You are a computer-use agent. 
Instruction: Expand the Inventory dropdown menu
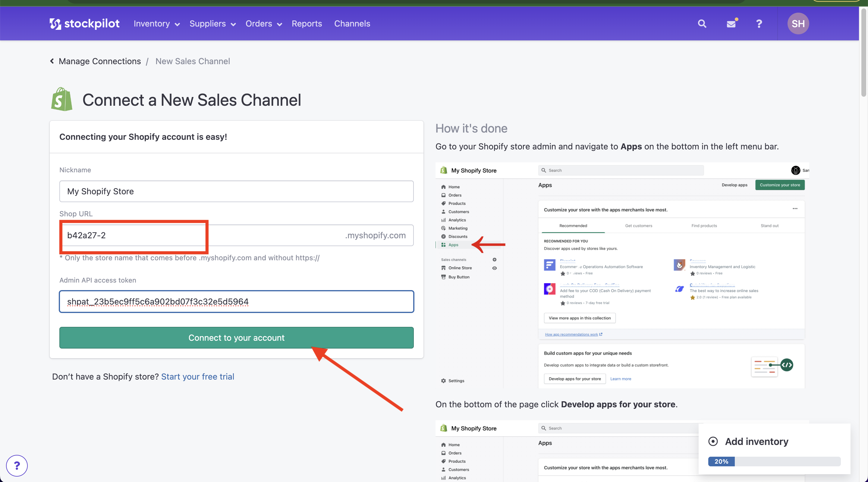[x=157, y=23]
